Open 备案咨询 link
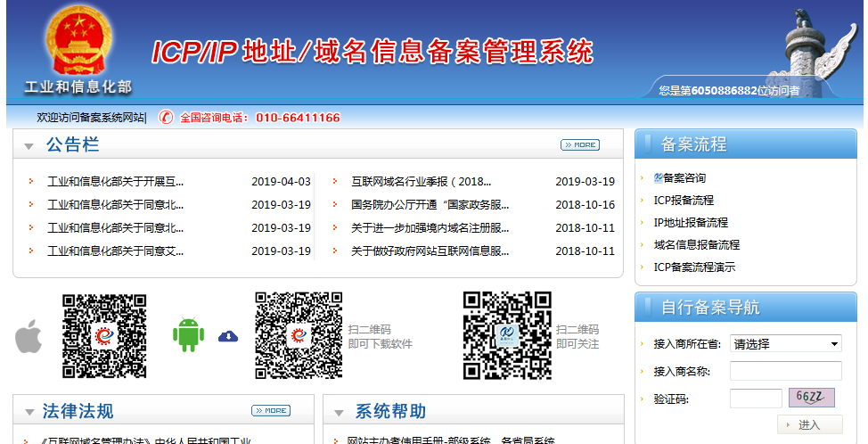Image resolution: width=868 pixels, height=444 pixels. click(684, 178)
